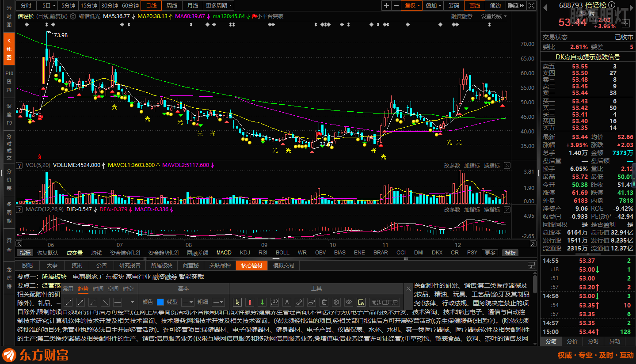Image resolution: width=636 pixels, height=364 pixels.
Task: Click help icon on VOL panel
Action: (19, 165)
